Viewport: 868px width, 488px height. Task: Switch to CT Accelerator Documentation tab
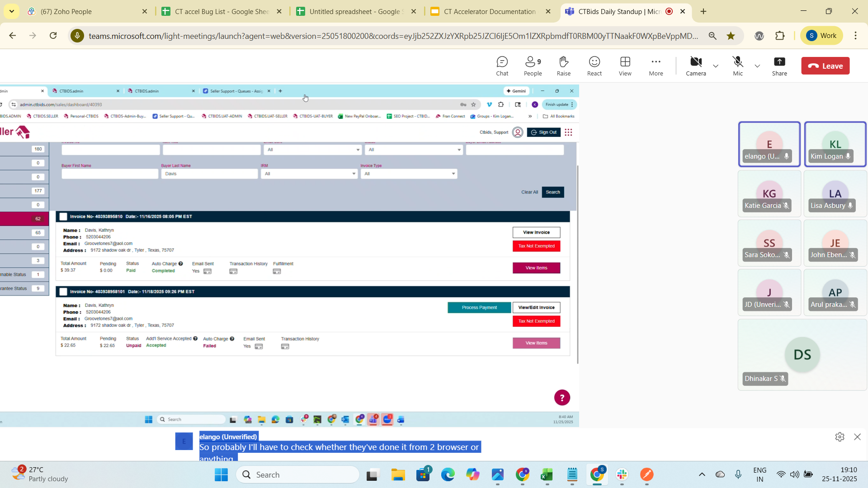pos(490,11)
